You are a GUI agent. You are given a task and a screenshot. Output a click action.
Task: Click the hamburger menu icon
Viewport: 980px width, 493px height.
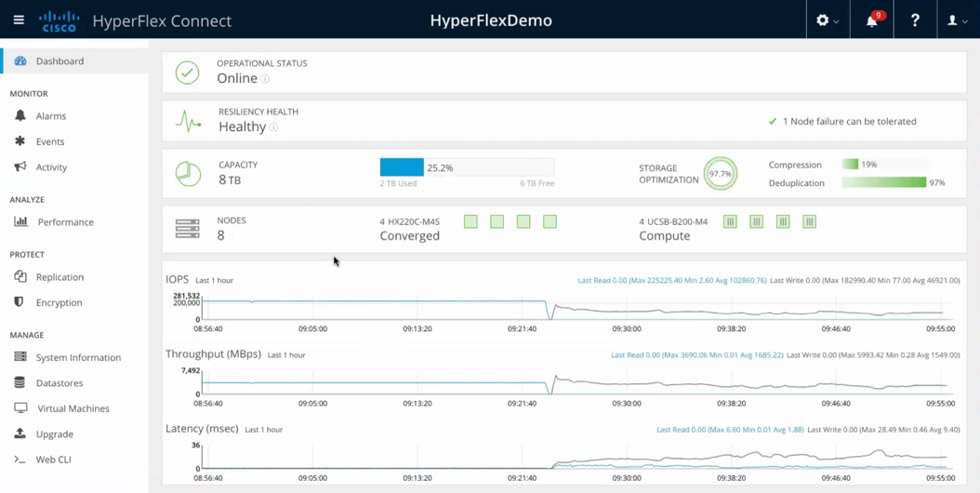click(19, 20)
